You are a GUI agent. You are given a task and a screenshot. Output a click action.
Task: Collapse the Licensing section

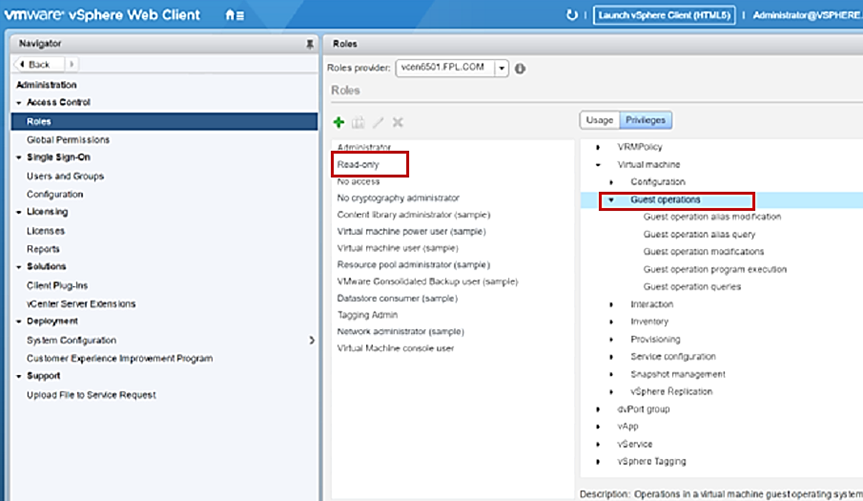[19, 212]
